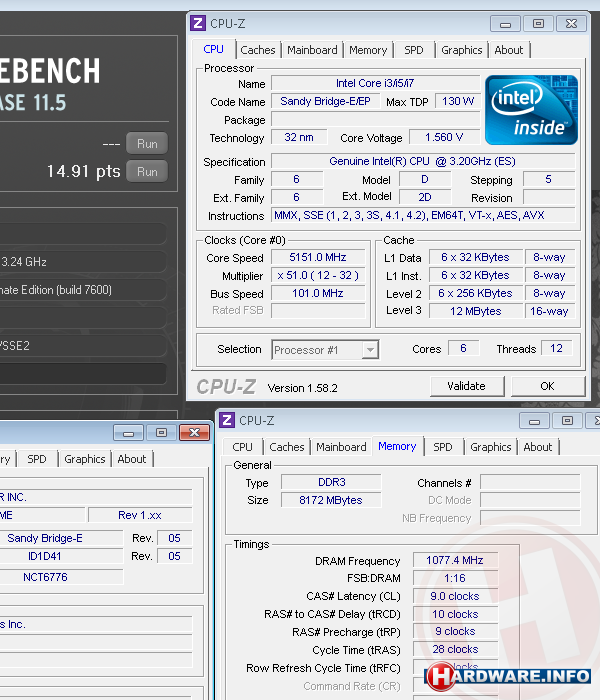The width and height of the screenshot is (600, 700).
Task: Click the Max TDP value 130 W
Action: coord(458,101)
